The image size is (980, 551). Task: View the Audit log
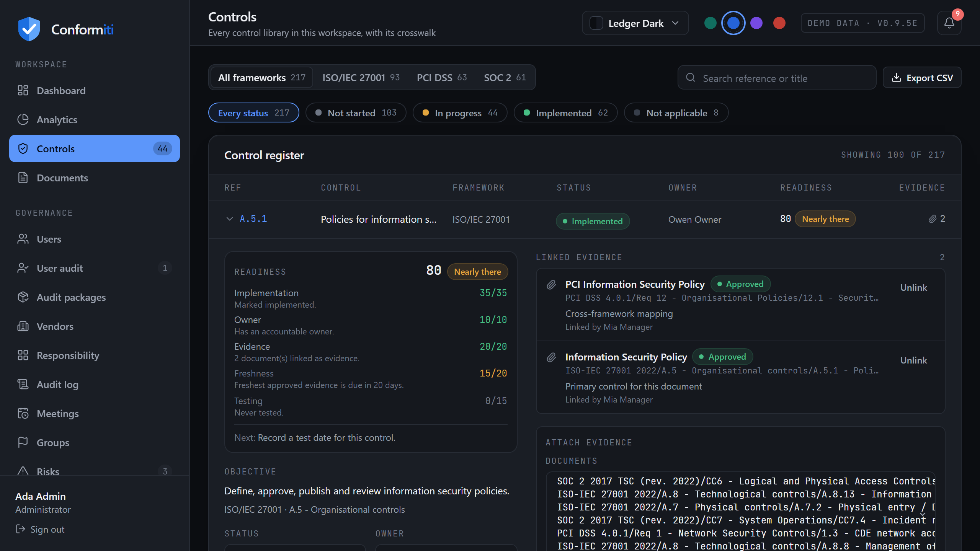(95, 385)
